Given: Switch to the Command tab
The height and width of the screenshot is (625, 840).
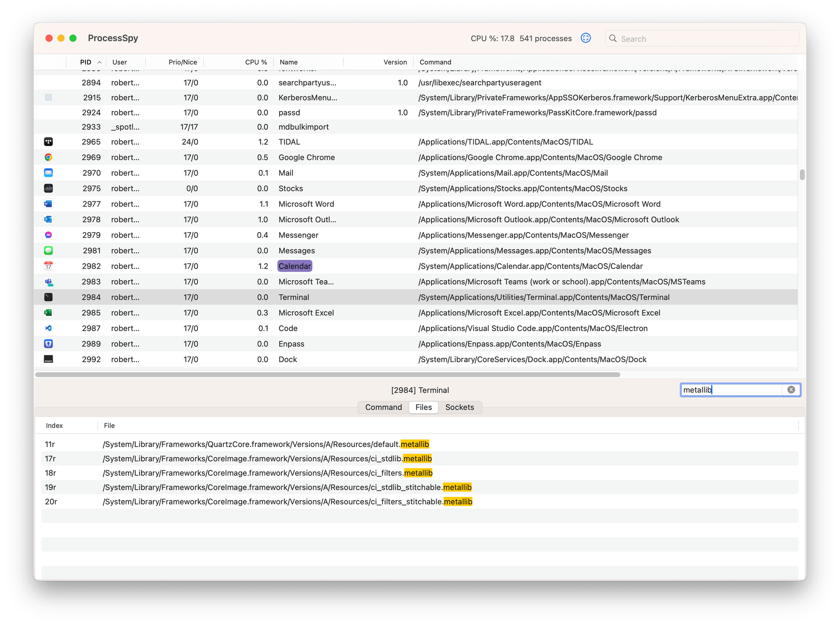Looking at the screenshot, I should pos(383,407).
